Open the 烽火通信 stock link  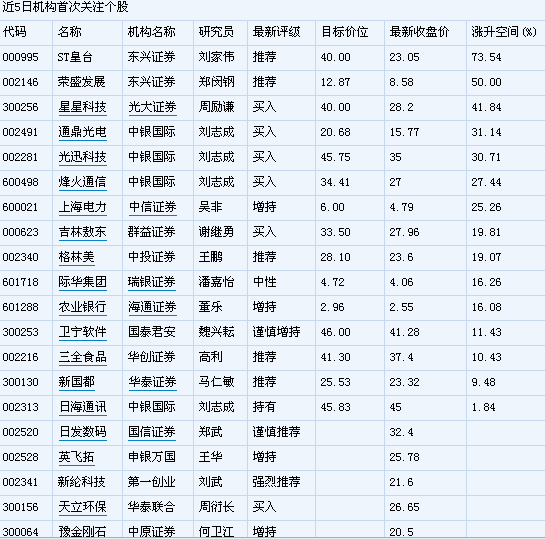pyautogui.click(x=83, y=182)
